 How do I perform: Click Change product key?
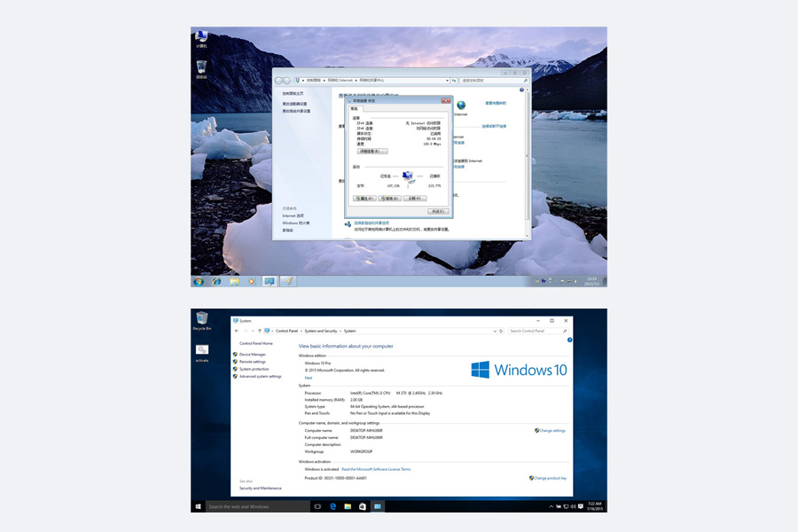pyautogui.click(x=550, y=478)
